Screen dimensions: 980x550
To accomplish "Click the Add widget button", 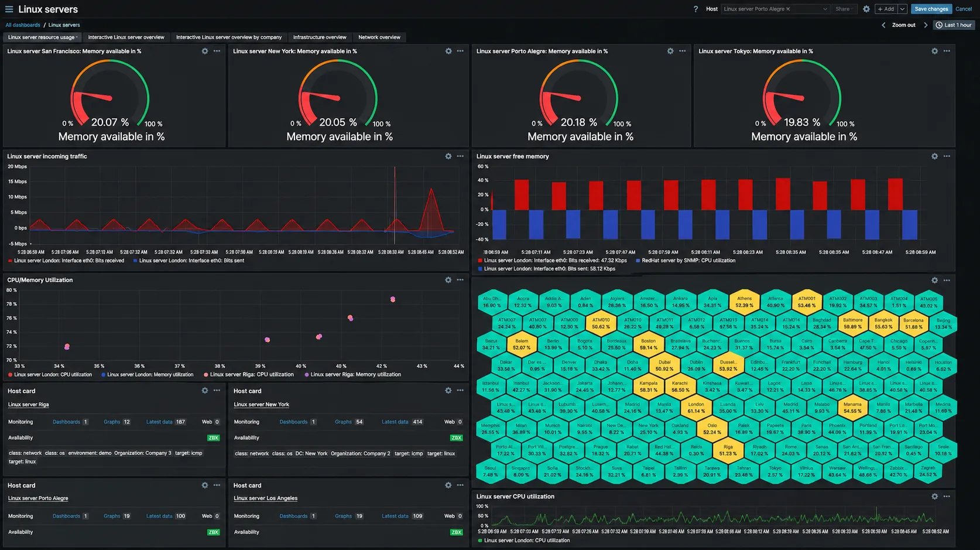I will coord(886,9).
